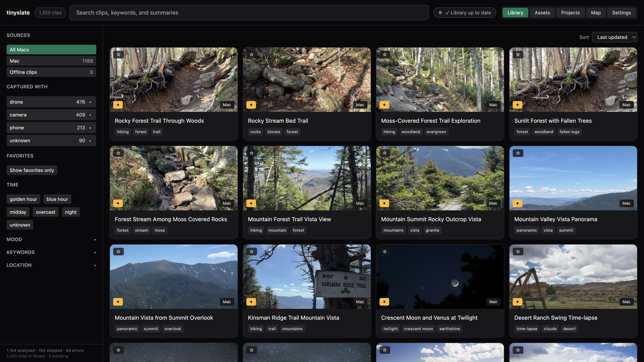Favorite the Kinsman Ridge Trail Mountain Vista clip
The height and width of the screenshot is (362, 644).
[x=252, y=252]
